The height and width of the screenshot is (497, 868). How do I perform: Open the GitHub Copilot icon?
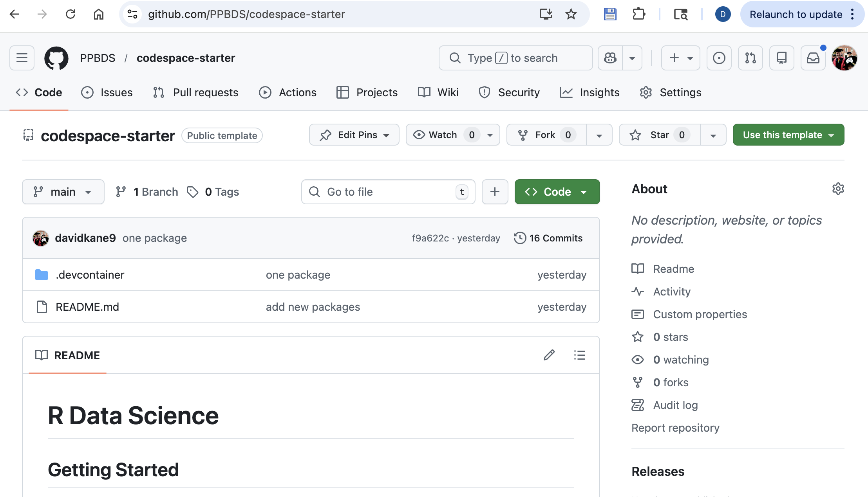[610, 58]
